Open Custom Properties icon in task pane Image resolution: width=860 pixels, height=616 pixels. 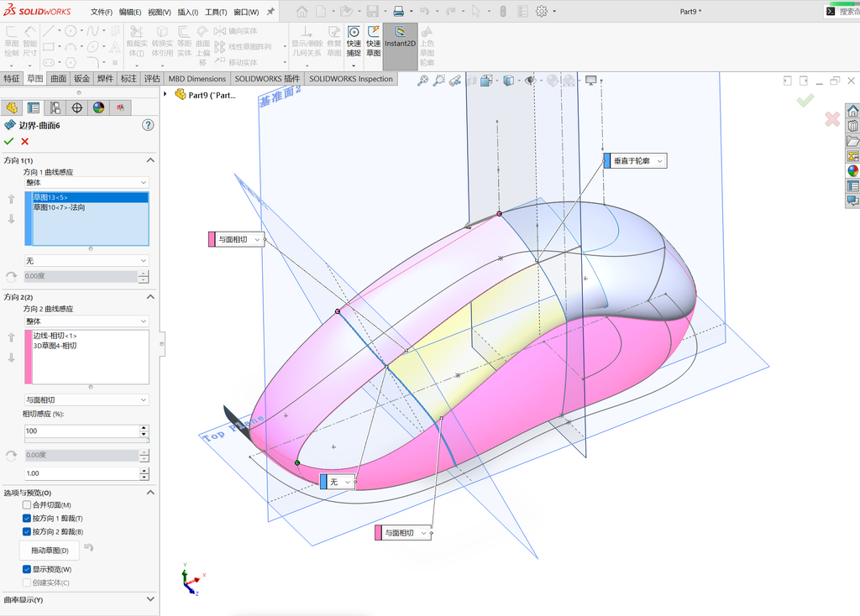pyautogui.click(x=853, y=185)
